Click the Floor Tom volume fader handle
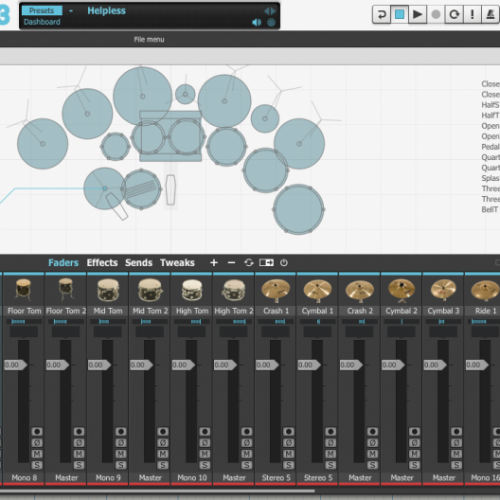The image size is (500, 500). [16, 365]
